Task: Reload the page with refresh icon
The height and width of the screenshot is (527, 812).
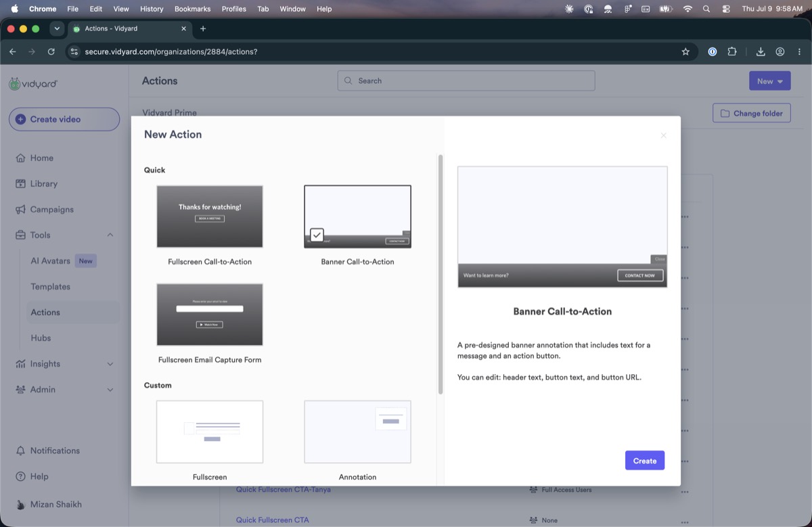Action: coord(51,51)
